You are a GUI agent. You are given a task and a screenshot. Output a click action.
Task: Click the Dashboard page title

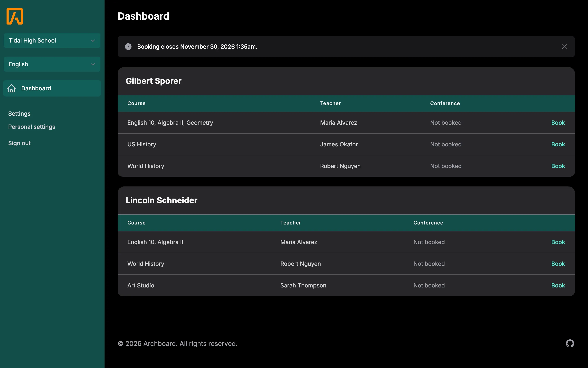point(143,16)
